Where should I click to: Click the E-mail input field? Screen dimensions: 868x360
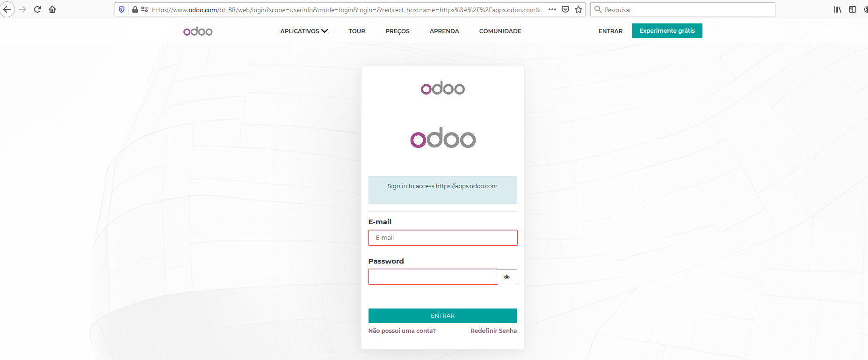442,238
